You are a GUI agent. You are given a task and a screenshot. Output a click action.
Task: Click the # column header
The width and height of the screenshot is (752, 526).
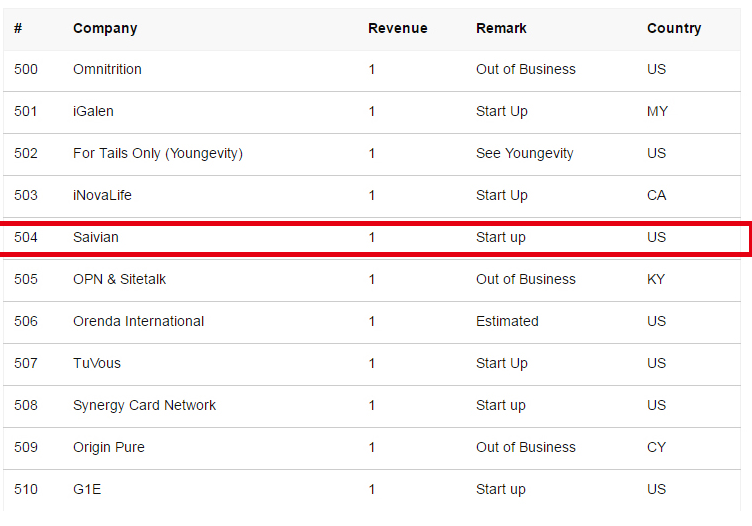click(x=18, y=28)
